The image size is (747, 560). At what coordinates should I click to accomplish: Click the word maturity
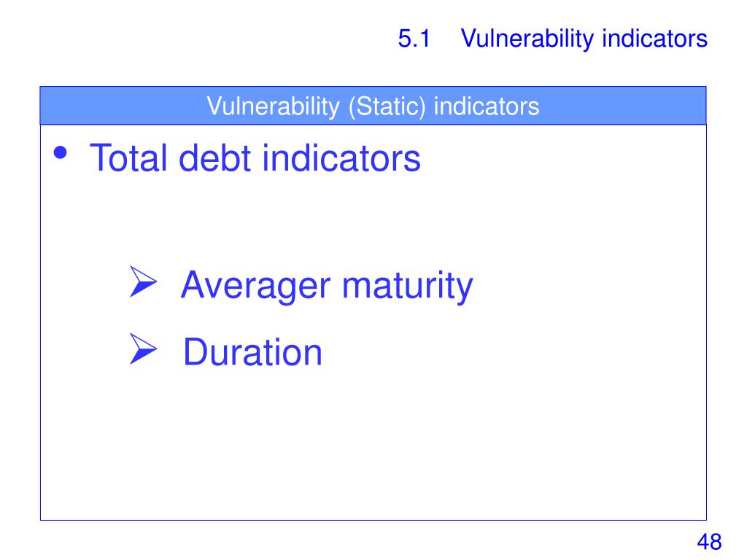(x=408, y=287)
